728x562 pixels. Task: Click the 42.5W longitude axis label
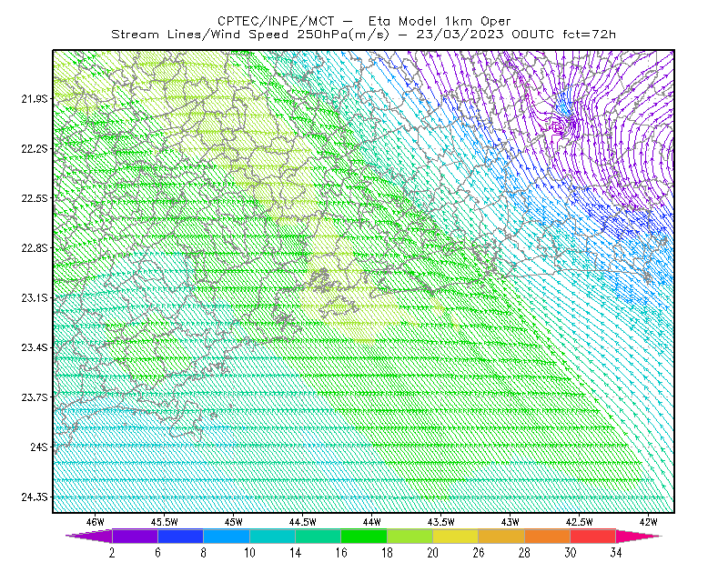point(579,522)
